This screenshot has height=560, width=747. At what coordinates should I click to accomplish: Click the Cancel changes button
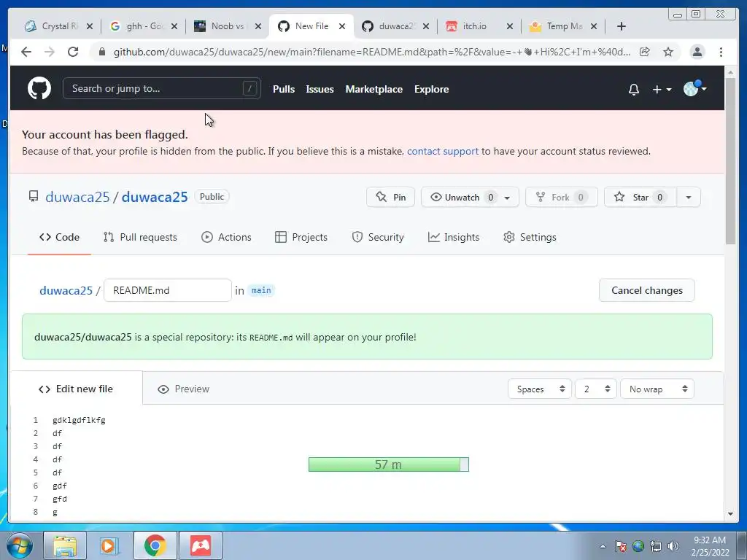(x=647, y=290)
